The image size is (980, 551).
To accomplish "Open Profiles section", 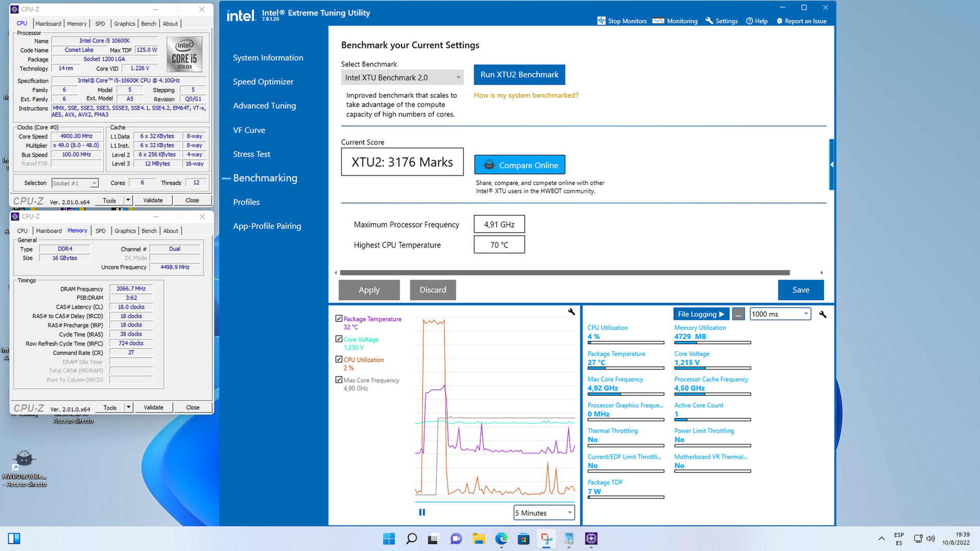I will click(x=247, y=202).
